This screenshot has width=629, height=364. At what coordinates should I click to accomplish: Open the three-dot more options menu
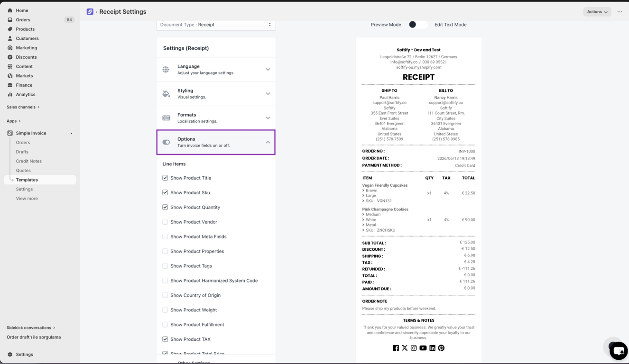620,12
